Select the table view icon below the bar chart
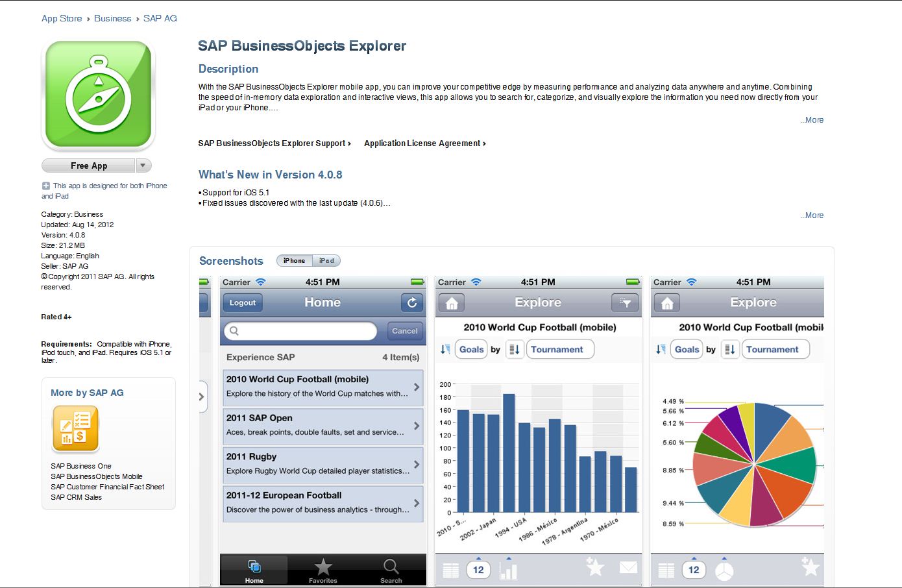The image size is (902, 588). pos(450,570)
